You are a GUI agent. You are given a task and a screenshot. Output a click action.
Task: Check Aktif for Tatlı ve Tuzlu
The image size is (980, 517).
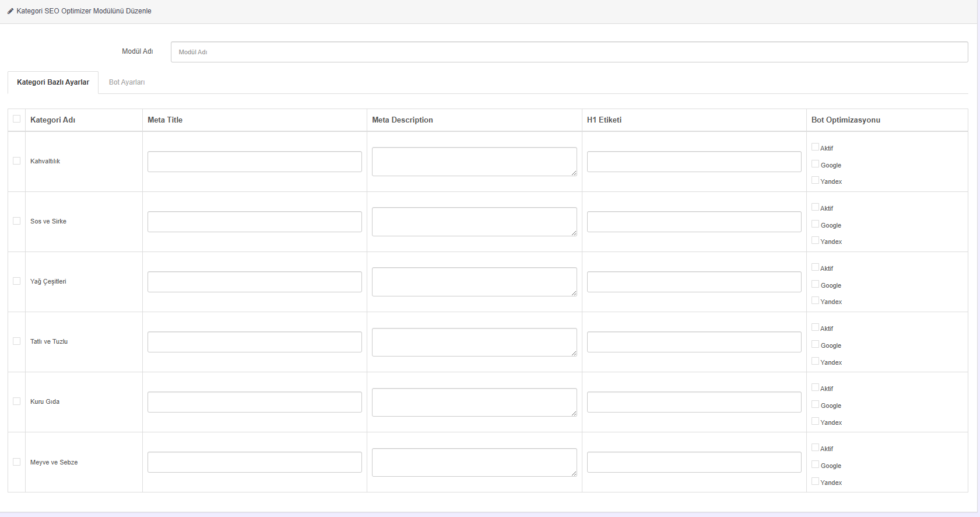coord(815,327)
